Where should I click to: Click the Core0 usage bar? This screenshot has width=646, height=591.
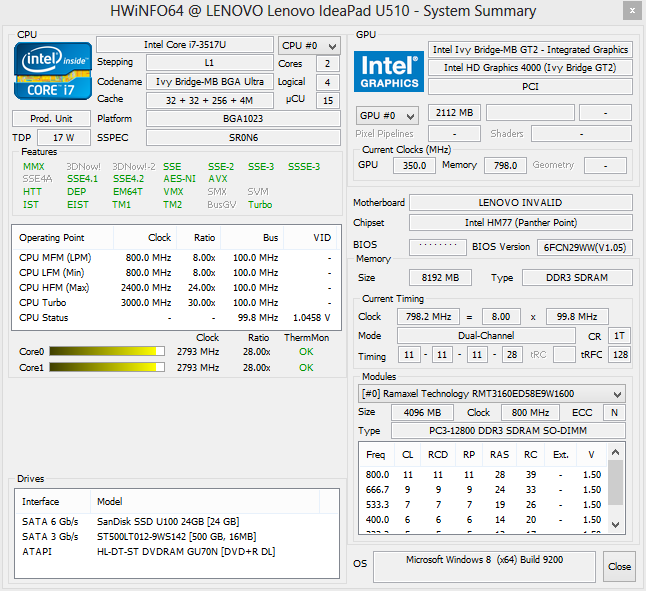point(105,351)
